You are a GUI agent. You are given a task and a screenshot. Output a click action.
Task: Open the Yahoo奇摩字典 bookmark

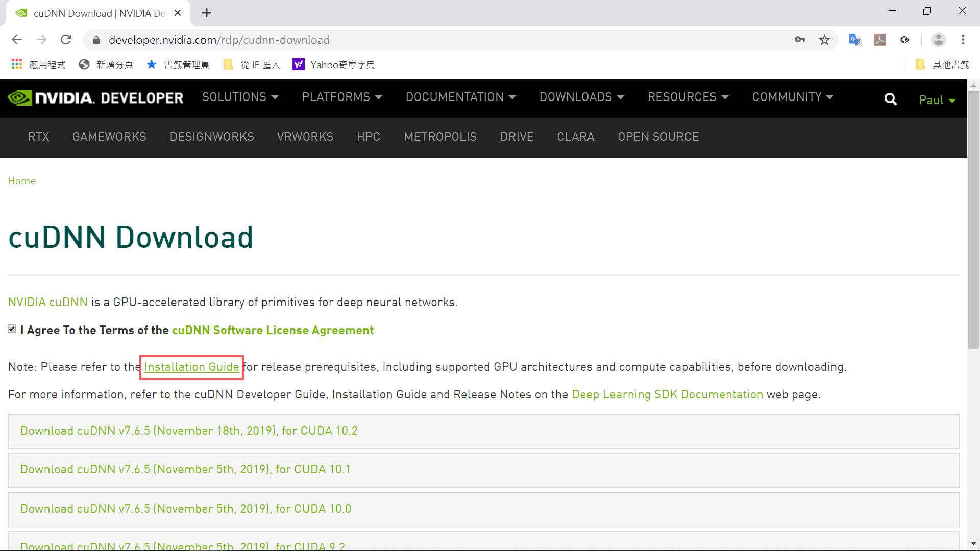[x=334, y=65]
